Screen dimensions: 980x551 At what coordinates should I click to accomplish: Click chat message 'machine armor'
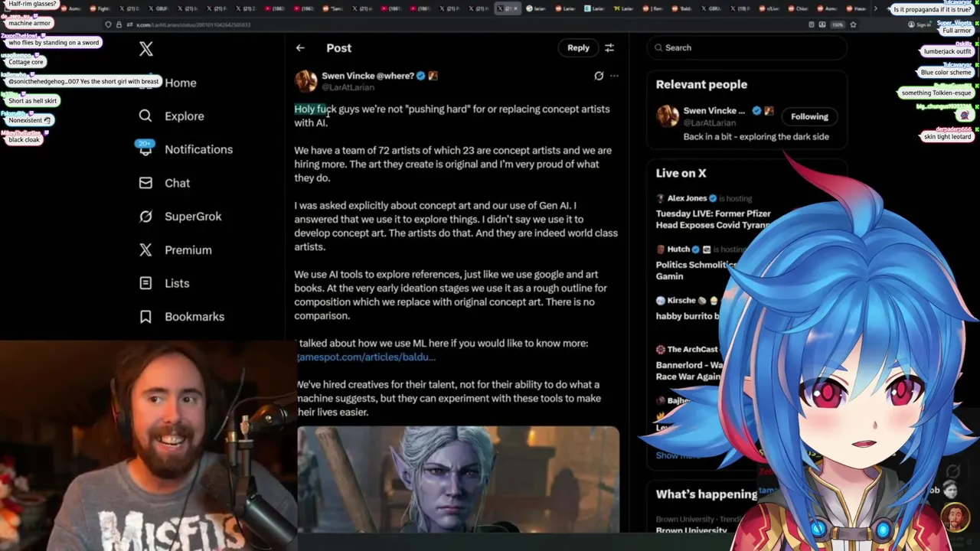coord(30,24)
